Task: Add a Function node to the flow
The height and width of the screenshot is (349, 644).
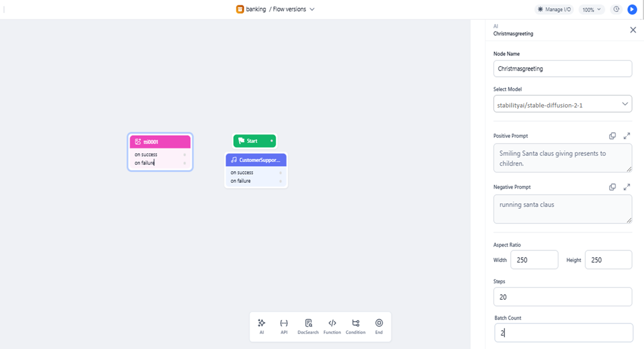Action: pyautogui.click(x=332, y=326)
